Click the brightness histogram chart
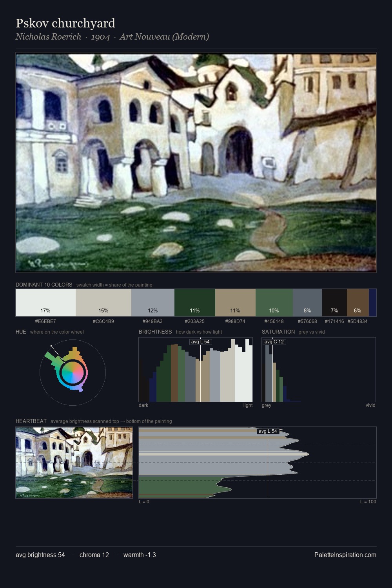 click(x=196, y=370)
